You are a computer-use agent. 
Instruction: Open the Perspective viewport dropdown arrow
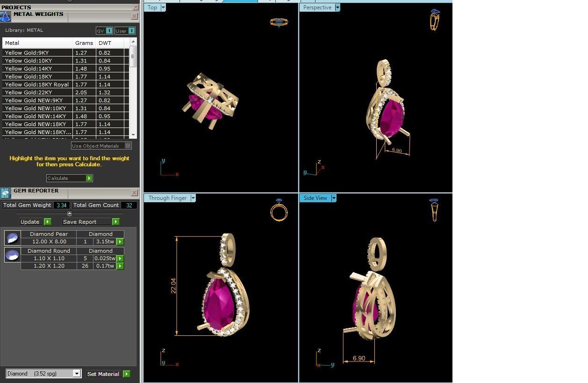[337, 7]
